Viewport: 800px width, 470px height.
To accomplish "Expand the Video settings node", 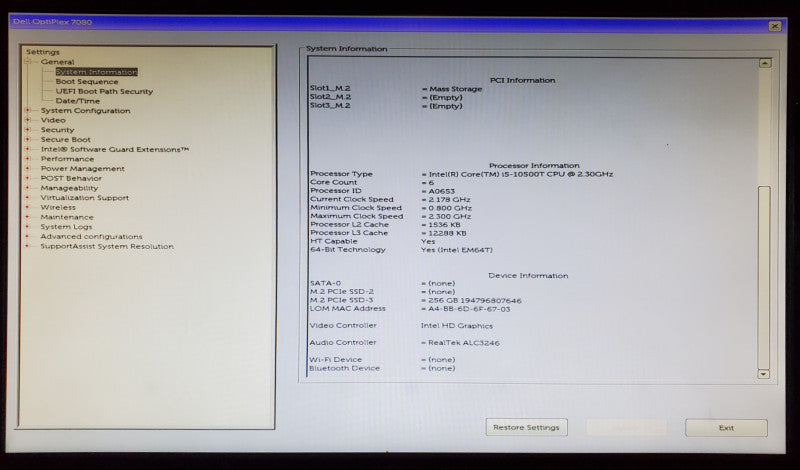I will pos(28,120).
